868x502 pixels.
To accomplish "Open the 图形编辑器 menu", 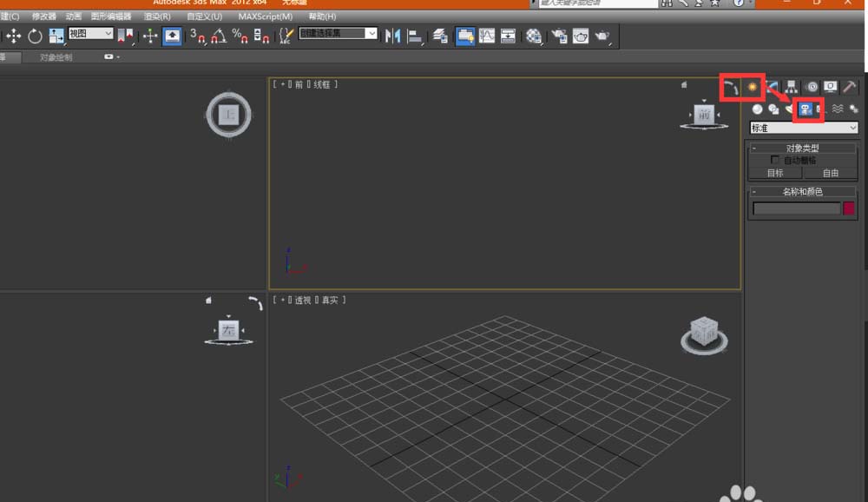I will (x=111, y=17).
